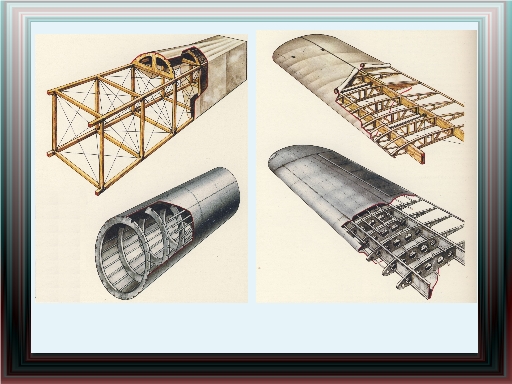This screenshot has width=512, height=384.
Task: Click the blank light blue area below the pictures
Action: pos(255,327)
